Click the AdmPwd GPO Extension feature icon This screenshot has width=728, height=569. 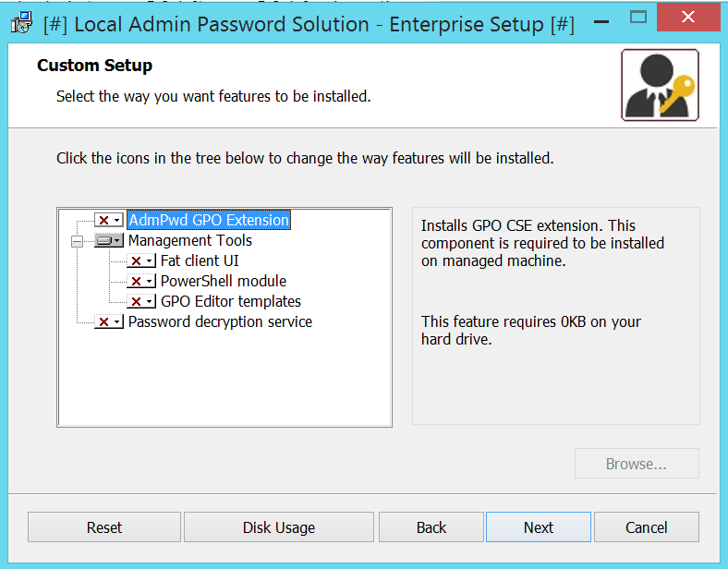[x=108, y=220]
